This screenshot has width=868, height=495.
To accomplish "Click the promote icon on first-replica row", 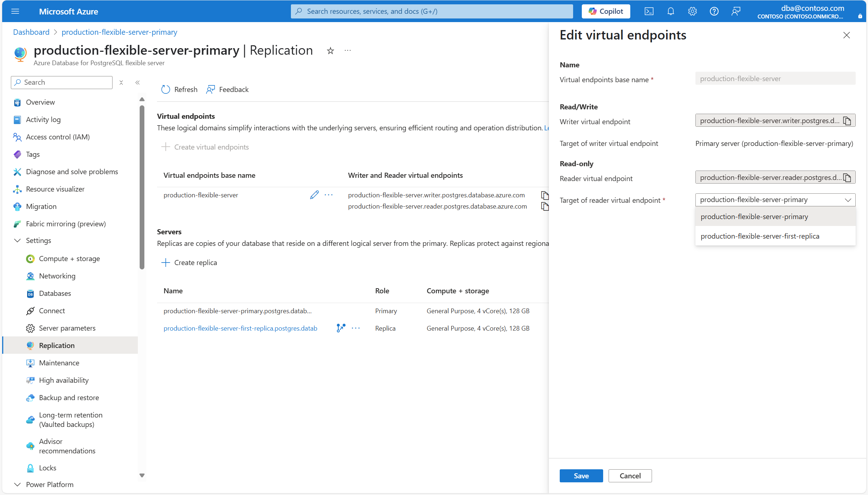I will [x=340, y=328].
